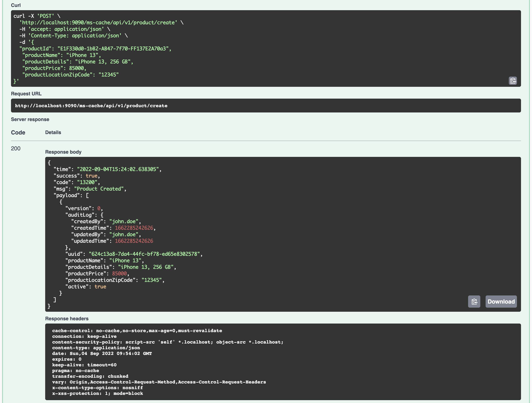
Task: Click the content-security-policy header line
Action: pos(167,342)
